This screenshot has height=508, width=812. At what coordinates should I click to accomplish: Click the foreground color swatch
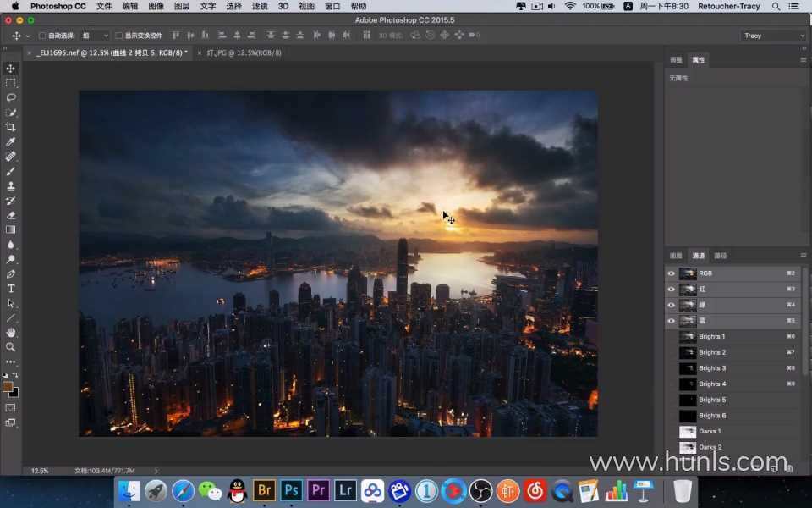(x=8, y=387)
